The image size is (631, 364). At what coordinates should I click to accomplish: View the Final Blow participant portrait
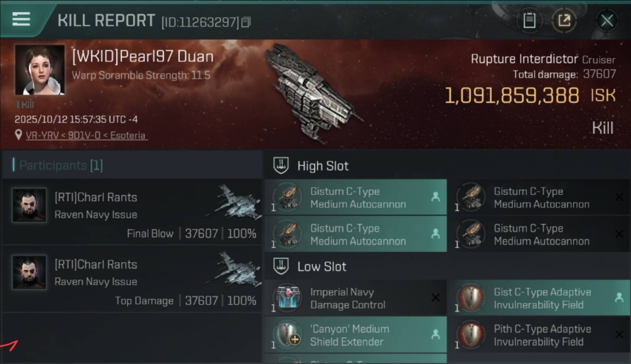[x=29, y=205]
